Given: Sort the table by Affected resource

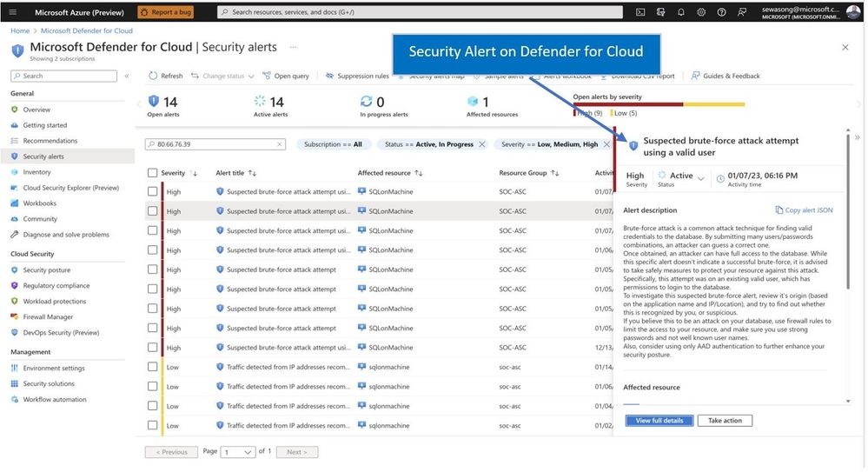Looking at the screenshot, I should coord(390,173).
